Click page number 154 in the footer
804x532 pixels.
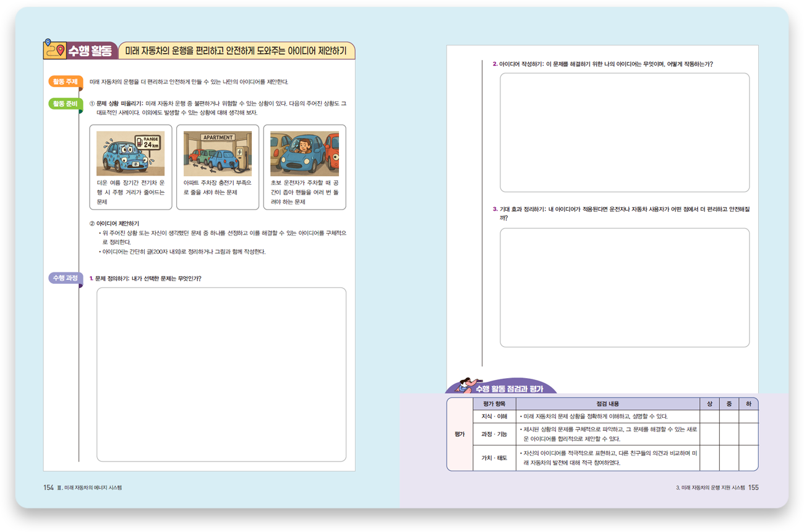[49, 488]
